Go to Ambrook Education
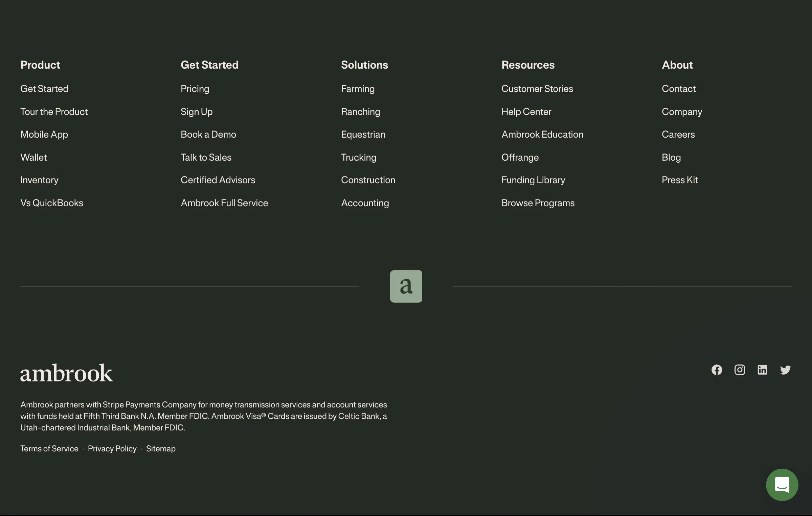 [x=542, y=134]
